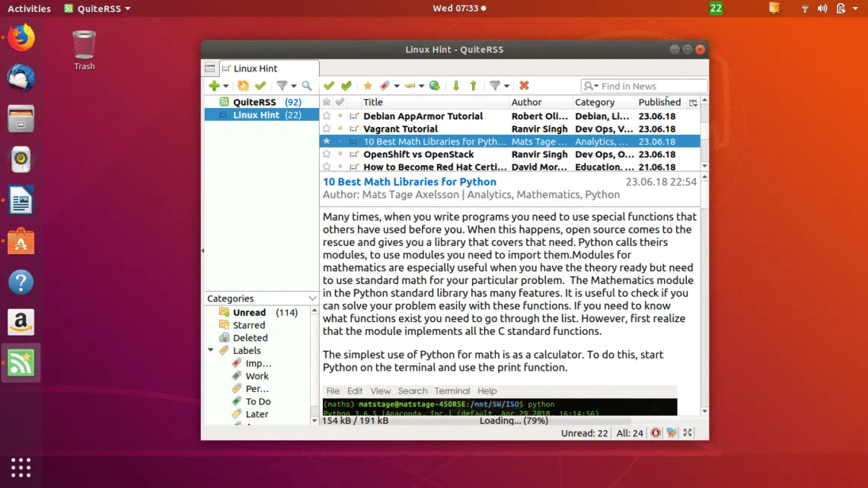Screen dimensions: 868x488
Task: Open QuiteRSS app menu in top bar
Action: [103, 8]
